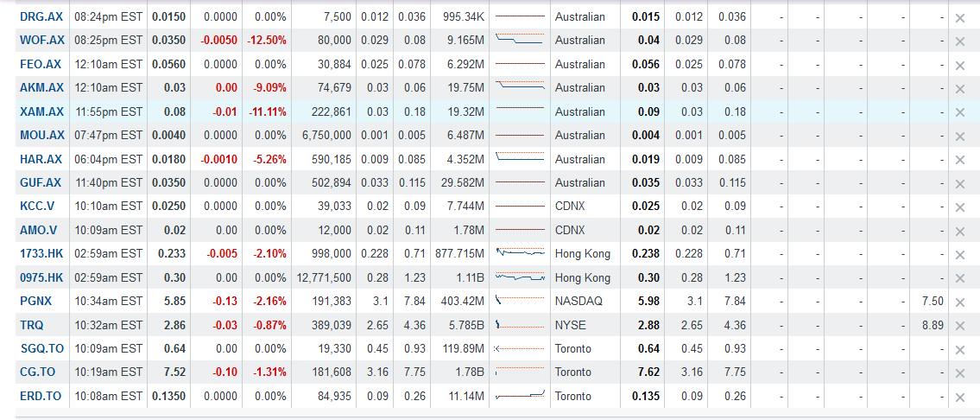Delete TRQ row with its X icon
Viewport: 980px width, 420px height.
coord(960,326)
